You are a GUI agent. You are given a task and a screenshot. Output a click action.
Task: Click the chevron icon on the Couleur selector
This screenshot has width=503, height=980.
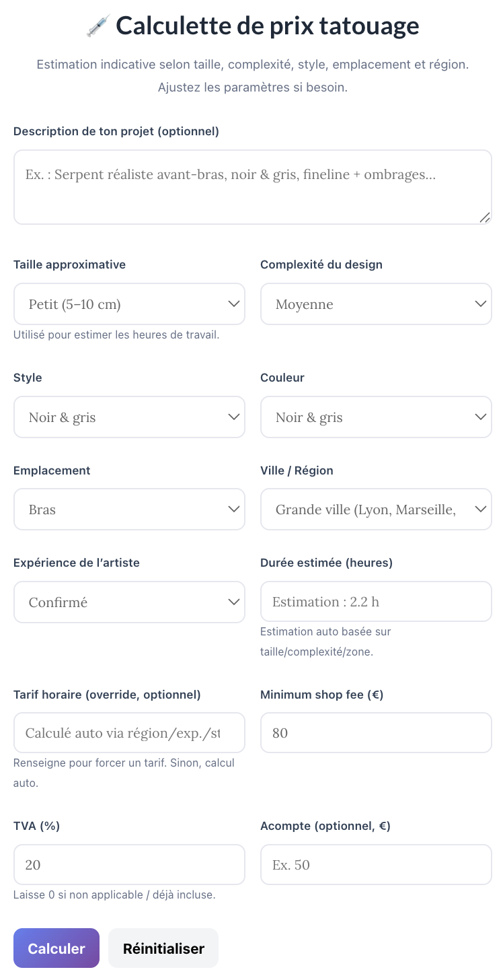480,417
